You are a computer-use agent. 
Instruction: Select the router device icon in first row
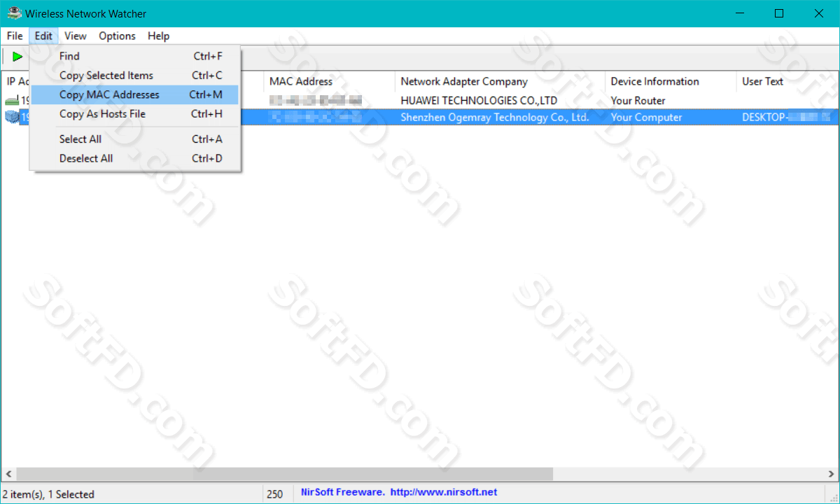pos(11,101)
